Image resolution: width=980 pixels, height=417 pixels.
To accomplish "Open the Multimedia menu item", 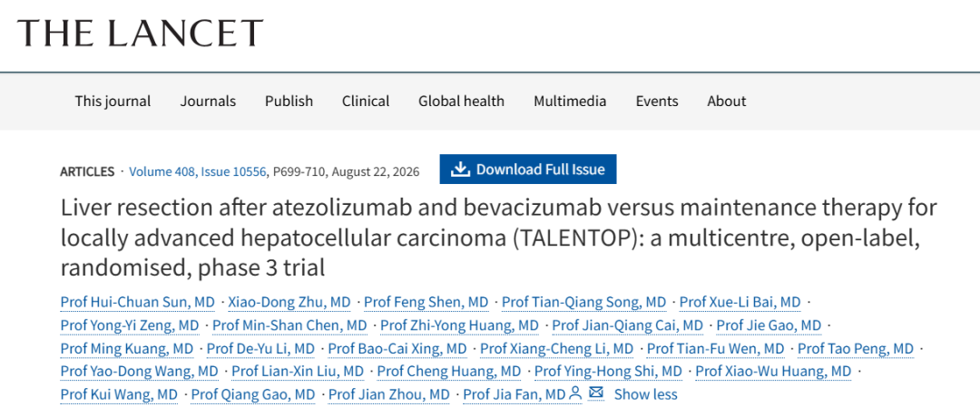I will click(x=570, y=102).
